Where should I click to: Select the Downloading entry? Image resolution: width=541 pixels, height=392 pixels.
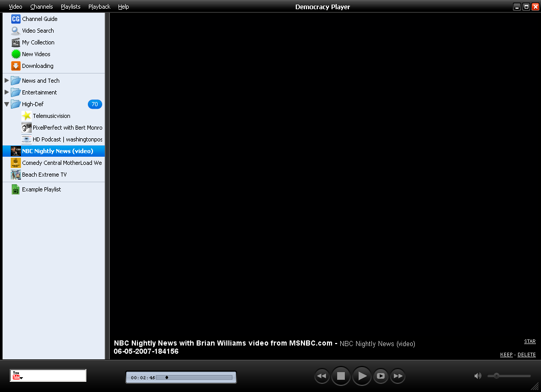coord(54,66)
